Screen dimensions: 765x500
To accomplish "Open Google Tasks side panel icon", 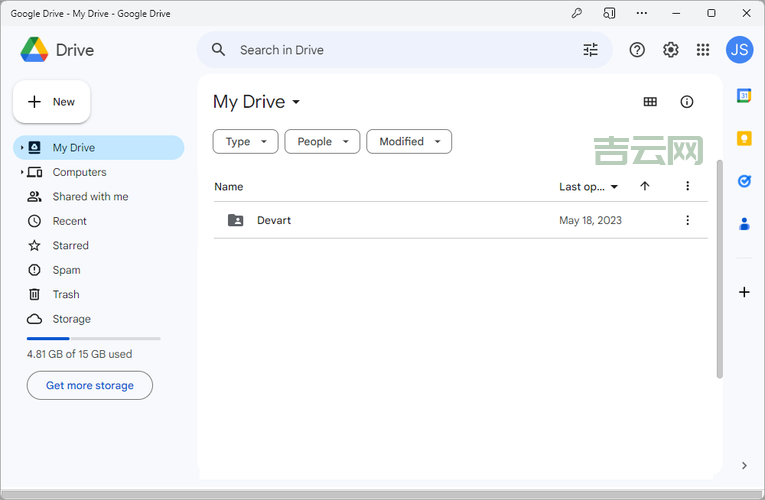I will click(744, 181).
